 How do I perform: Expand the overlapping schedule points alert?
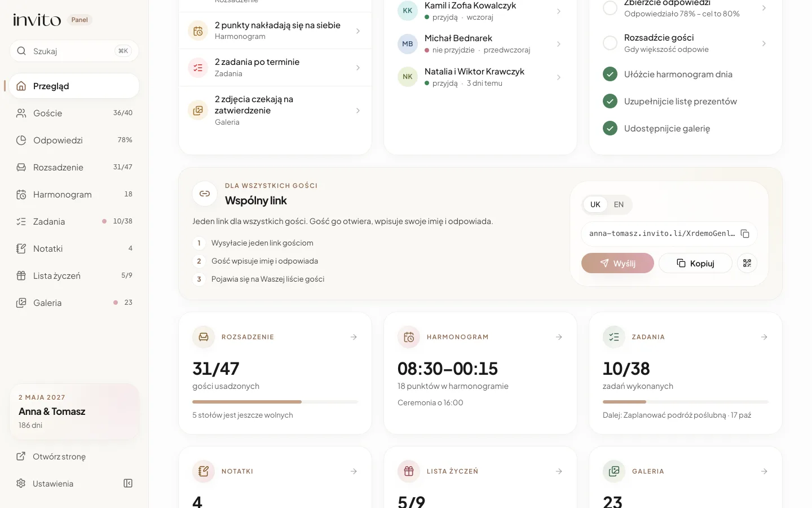tap(275, 30)
